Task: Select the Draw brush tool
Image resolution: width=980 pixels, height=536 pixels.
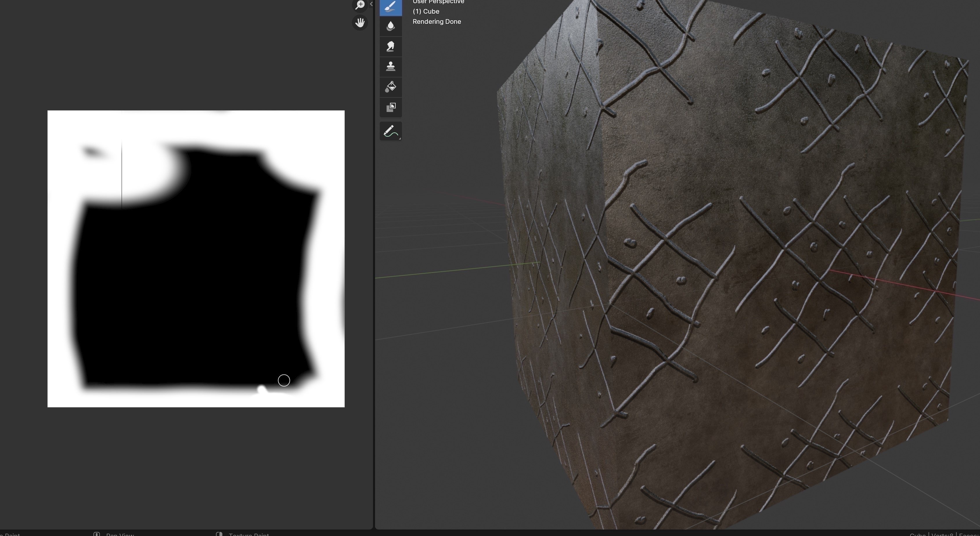Action: coord(391,7)
